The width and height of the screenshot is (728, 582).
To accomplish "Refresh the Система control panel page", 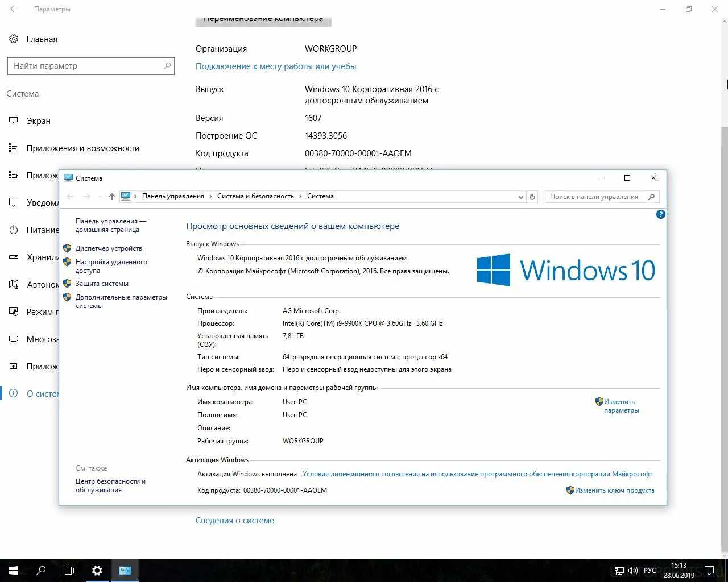I will [532, 197].
